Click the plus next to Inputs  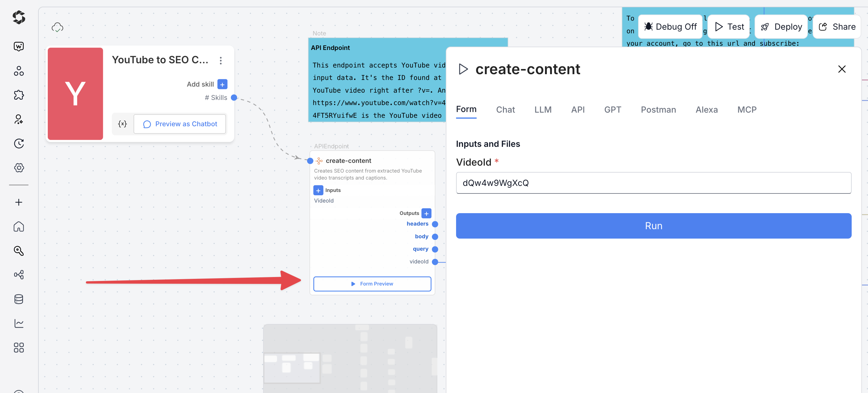click(x=318, y=190)
